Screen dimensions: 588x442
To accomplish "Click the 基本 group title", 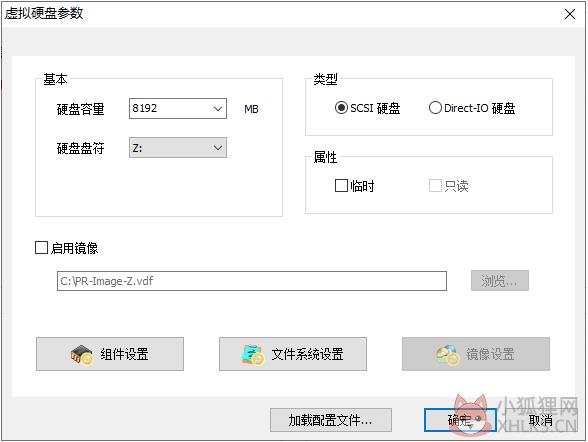I will (x=55, y=79).
